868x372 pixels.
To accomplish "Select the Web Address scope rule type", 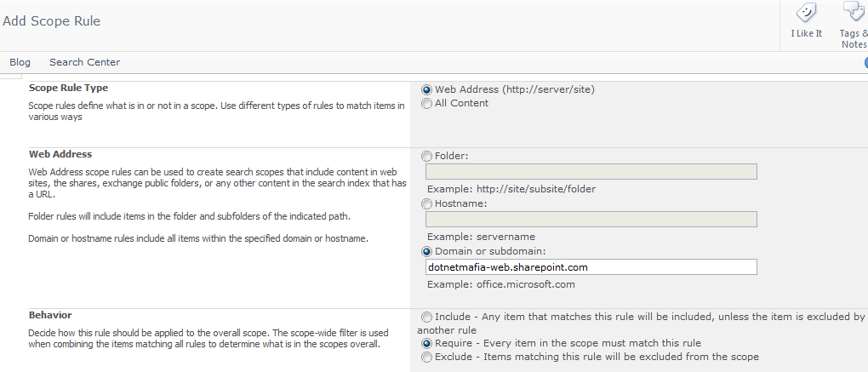I will tap(426, 89).
